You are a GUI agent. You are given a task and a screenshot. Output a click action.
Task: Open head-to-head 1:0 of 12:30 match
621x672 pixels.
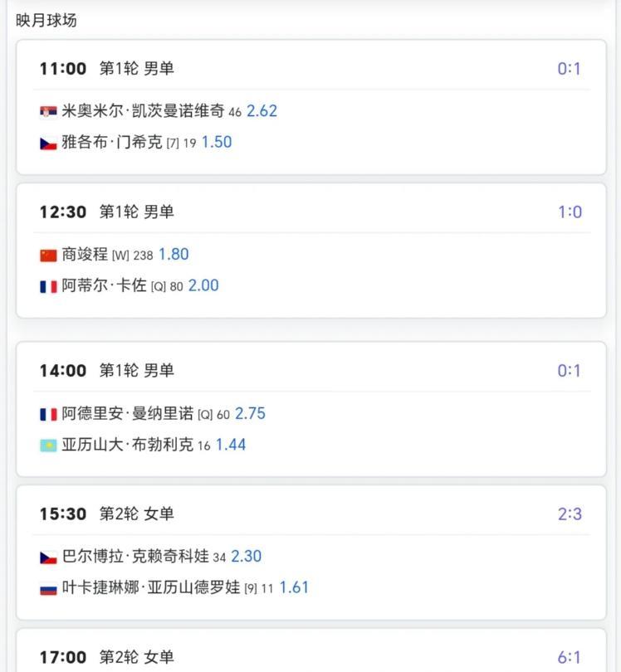[569, 212]
